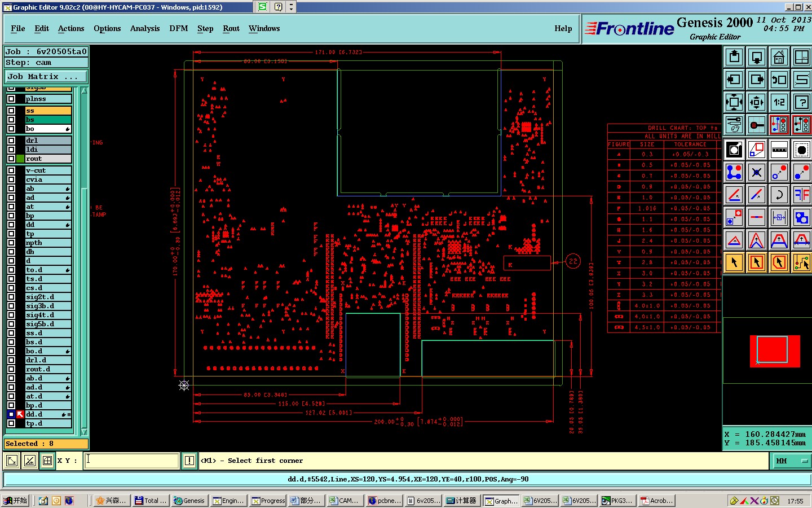Click the layer list scroll up arrow
Image resolution: width=812 pixels, height=508 pixels.
(x=84, y=91)
